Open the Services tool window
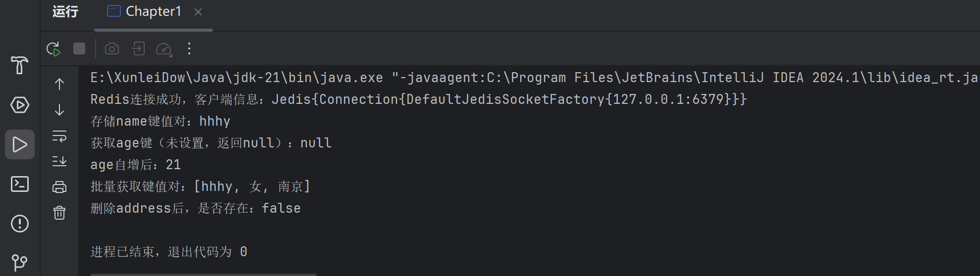Image resolution: width=980 pixels, height=276 pixels. 20,105
